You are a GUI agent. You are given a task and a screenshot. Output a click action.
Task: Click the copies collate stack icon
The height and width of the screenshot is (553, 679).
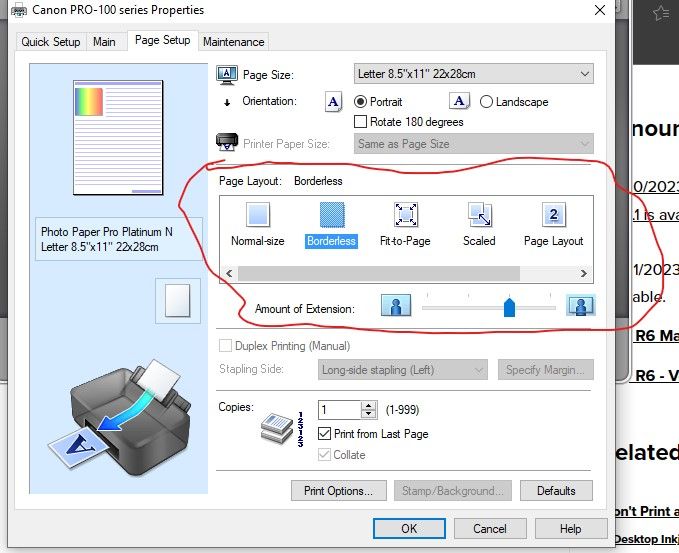278,429
